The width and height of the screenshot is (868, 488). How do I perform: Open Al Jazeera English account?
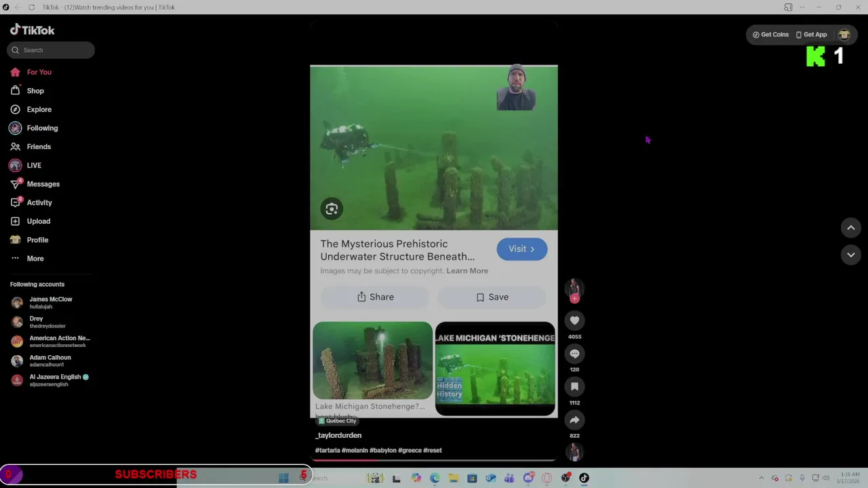click(50, 380)
